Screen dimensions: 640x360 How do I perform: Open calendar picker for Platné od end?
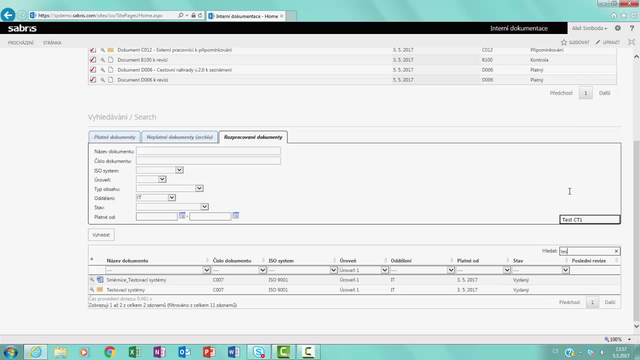[x=236, y=216]
